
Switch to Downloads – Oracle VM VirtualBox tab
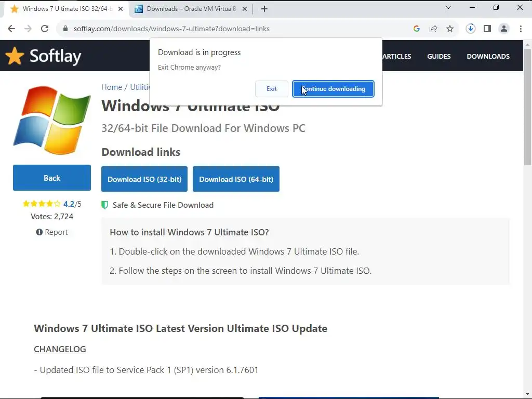tap(190, 9)
